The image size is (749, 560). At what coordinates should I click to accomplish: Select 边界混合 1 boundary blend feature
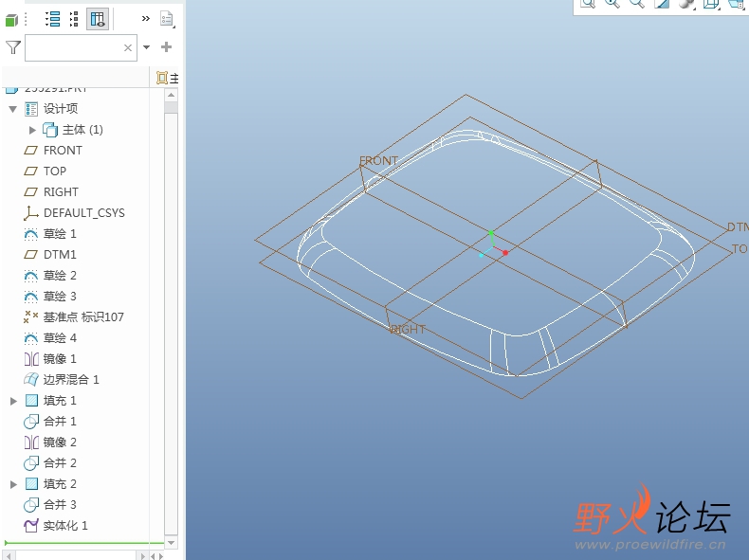click(61, 380)
